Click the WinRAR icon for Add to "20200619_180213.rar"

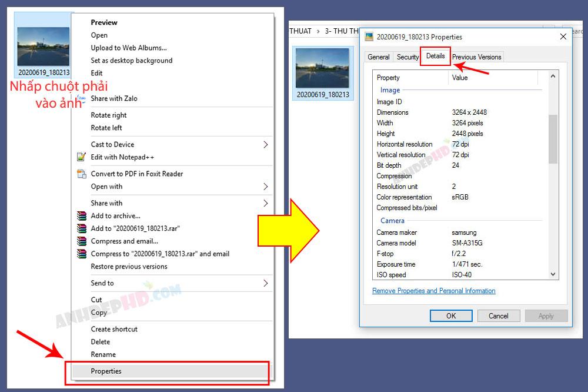click(x=81, y=228)
